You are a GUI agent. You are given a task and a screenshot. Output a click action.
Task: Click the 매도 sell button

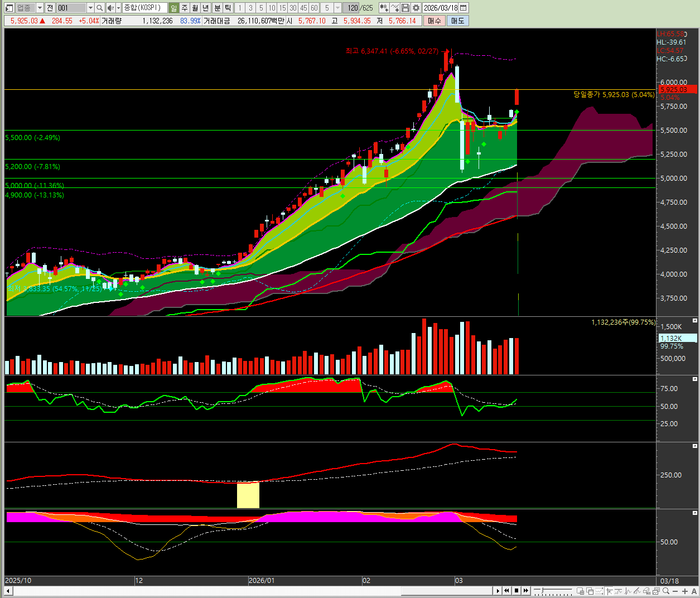457,21
